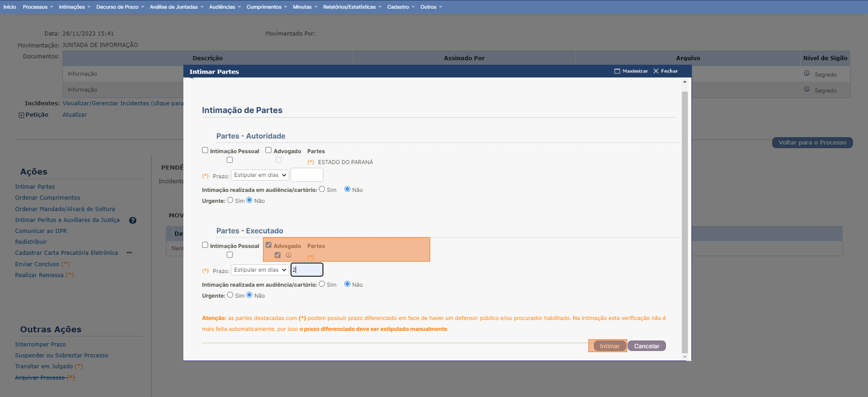This screenshot has width=868, height=397.
Task: Click Enviar Concluso link
Action: coord(37,264)
